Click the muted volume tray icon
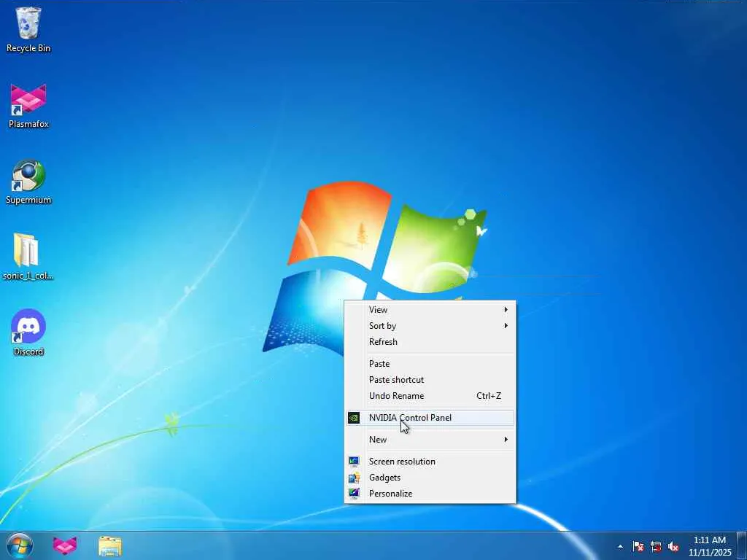747x560 pixels. pos(673,547)
